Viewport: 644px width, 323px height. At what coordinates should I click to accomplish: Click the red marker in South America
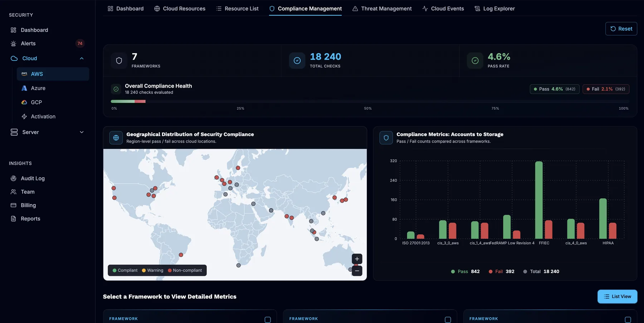tap(181, 255)
